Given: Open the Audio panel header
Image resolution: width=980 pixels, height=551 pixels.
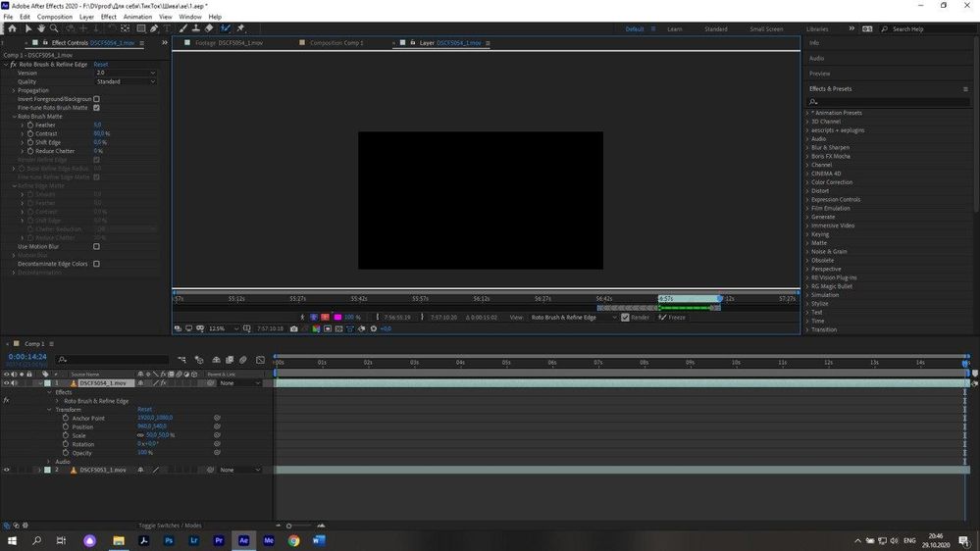Looking at the screenshot, I should click(817, 58).
